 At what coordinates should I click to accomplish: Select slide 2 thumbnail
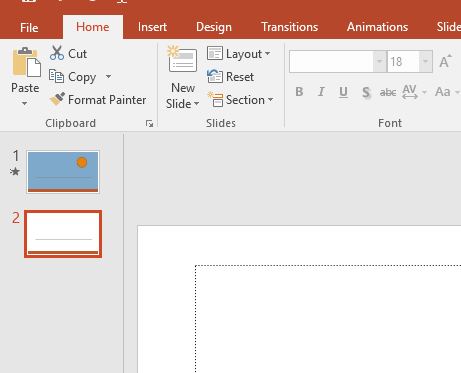(x=63, y=234)
